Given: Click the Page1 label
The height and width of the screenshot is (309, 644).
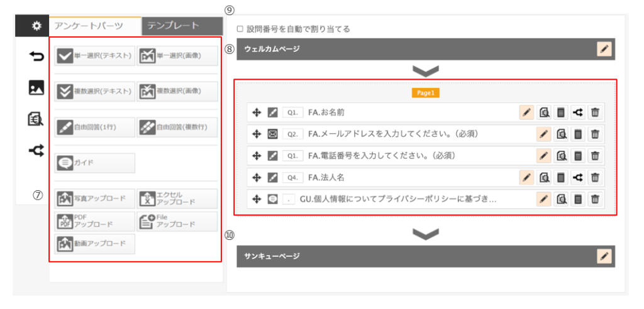Looking at the screenshot, I should click(x=426, y=93).
